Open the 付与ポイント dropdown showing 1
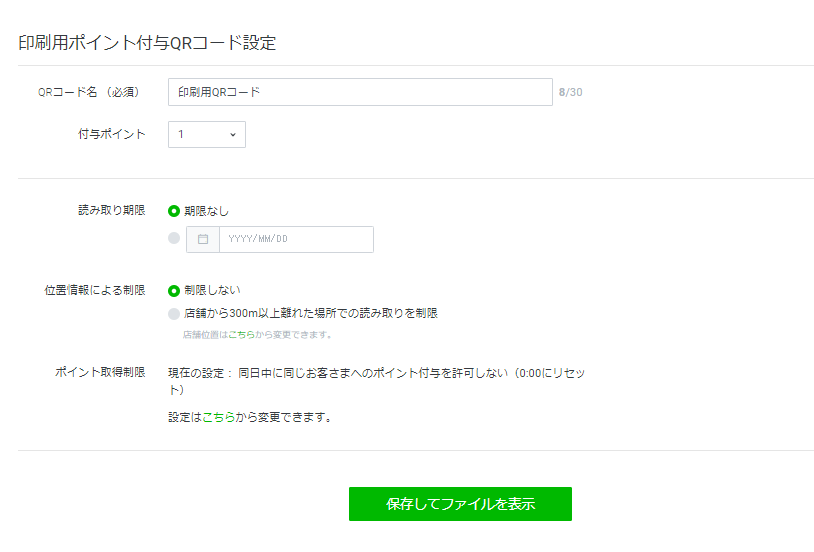 tap(206, 135)
